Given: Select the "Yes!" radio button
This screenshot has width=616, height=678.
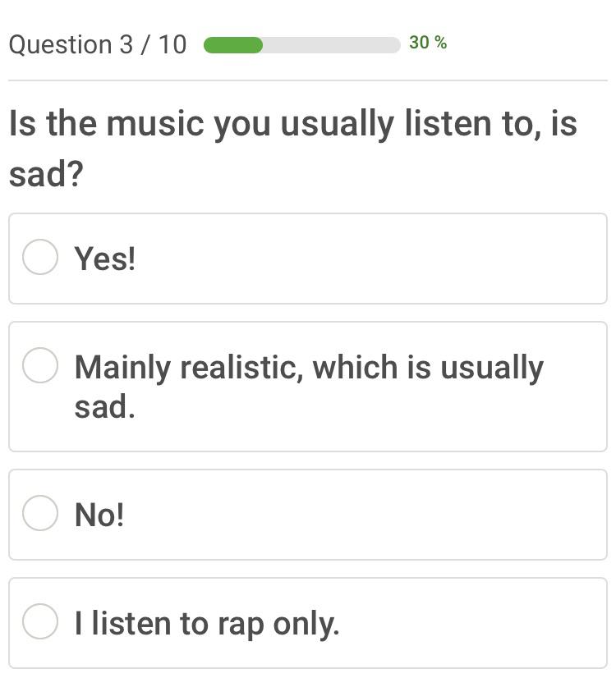Looking at the screenshot, I should [40, 257].
